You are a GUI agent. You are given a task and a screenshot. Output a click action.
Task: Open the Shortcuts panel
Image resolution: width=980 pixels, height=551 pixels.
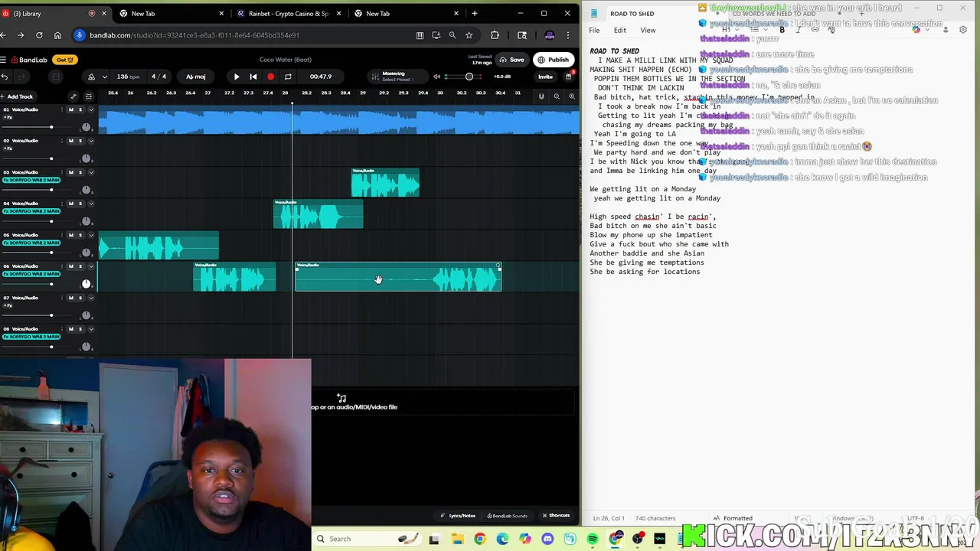pos(556,516)
